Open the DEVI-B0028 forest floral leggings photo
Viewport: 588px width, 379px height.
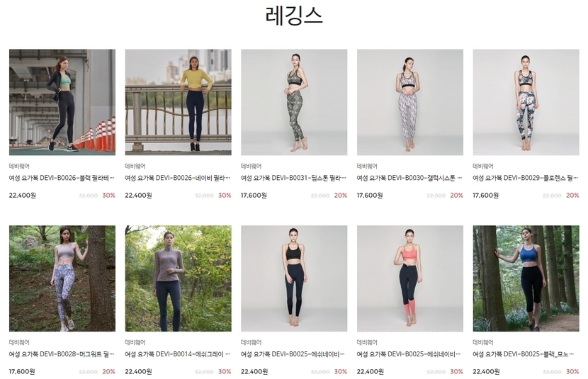[x=62, y=278]
